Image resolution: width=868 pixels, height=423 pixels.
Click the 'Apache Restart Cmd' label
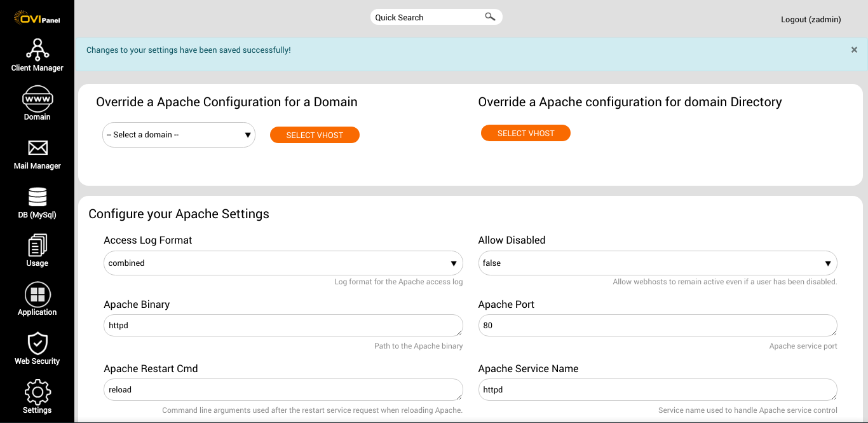(151, 369)
